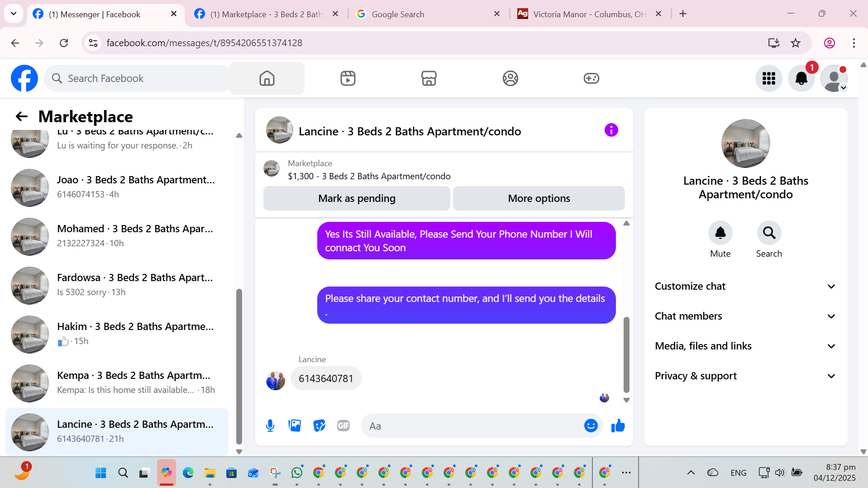Open Chrome profile icon
The height and width of the screenshot is (488, 868).
click(829, 43)
